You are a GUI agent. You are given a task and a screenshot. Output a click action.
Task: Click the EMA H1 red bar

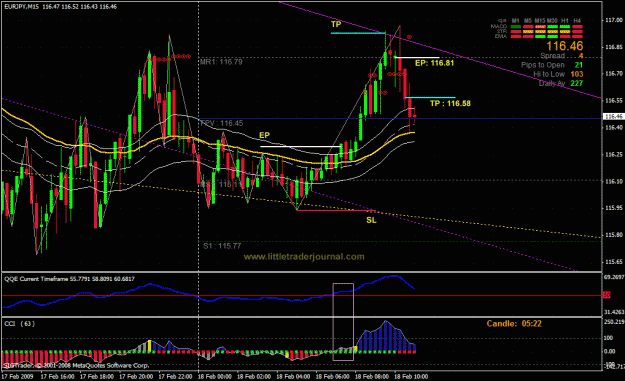pyautogui.click(x=565, y=37)
